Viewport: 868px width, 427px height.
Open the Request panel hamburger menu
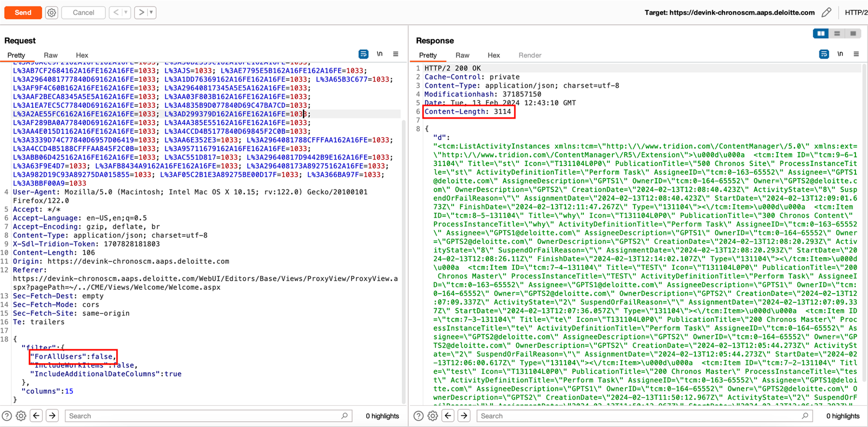point(396,54)
